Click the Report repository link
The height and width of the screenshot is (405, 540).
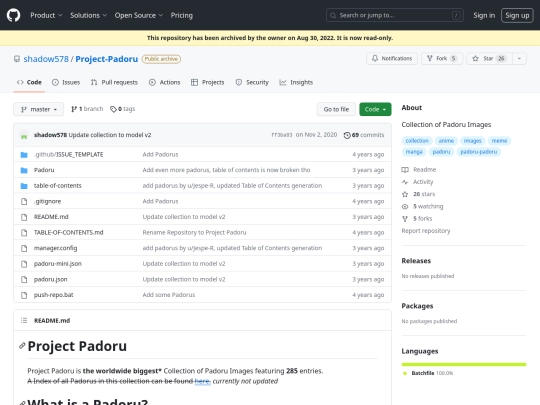(426, 231)
